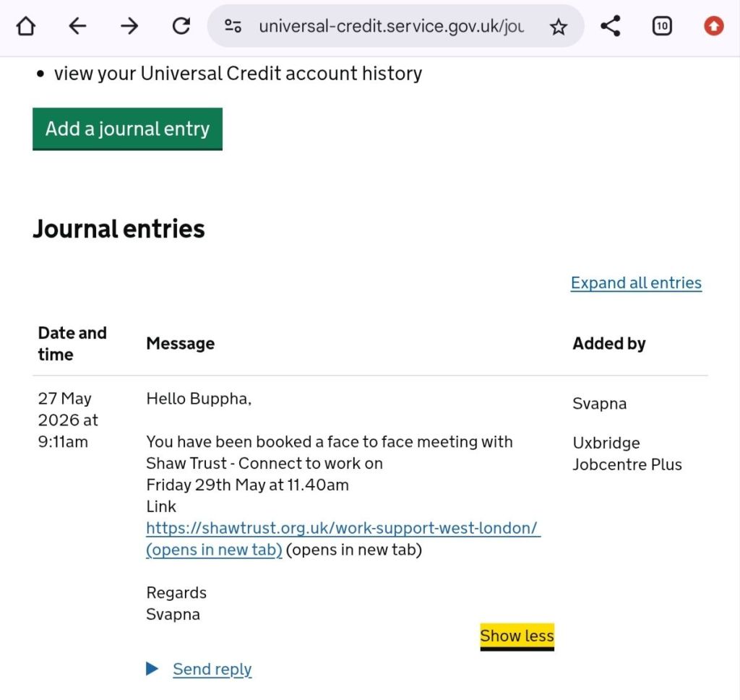Open the tab switcher showing 10 tabs
This screenshot has height=700, width=740.
click(662, 26)
